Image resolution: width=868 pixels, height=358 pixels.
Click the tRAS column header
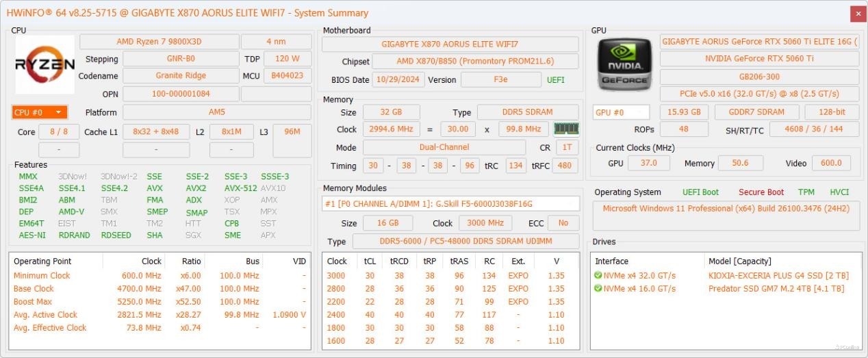point(459,261)
